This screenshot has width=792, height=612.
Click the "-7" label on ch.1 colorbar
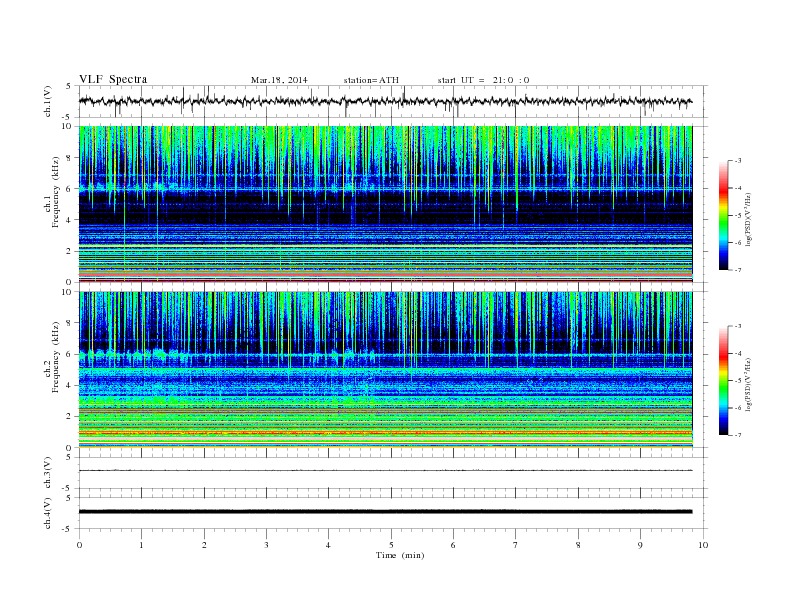(x=738, y=270)
